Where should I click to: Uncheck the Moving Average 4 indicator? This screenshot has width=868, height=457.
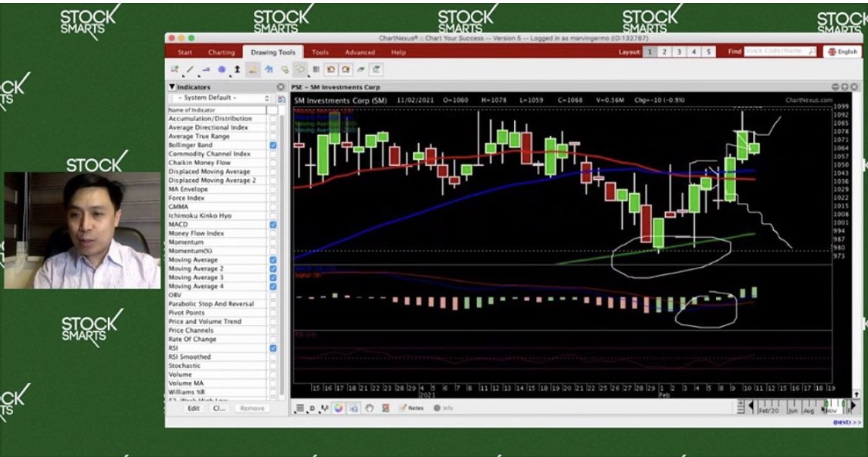pyautogui.click(x=273, y=286)
